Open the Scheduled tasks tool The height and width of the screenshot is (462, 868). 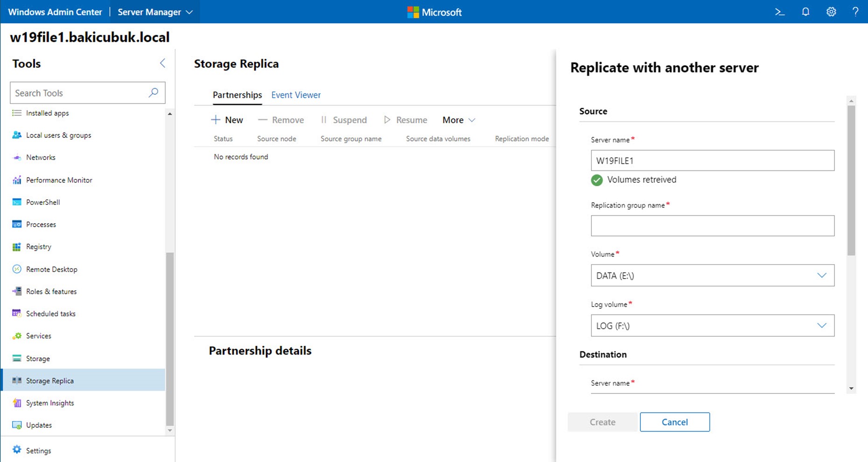(x=84, y=314)
